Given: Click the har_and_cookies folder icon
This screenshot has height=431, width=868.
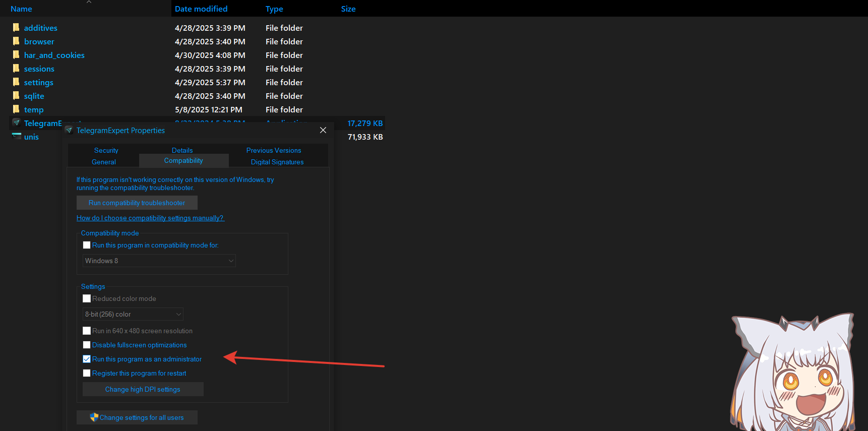Looking at the screenshot, I should [x=16, y=55].
